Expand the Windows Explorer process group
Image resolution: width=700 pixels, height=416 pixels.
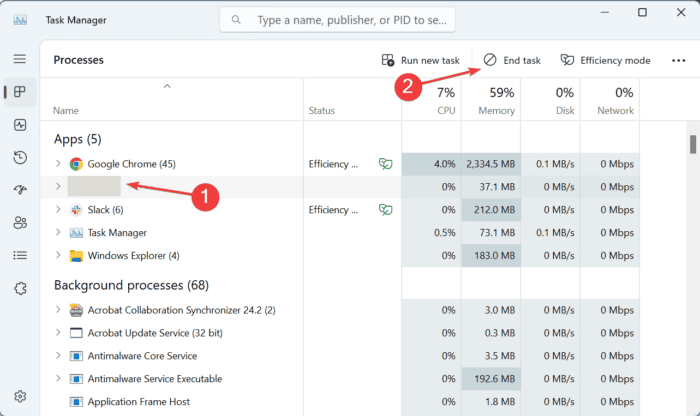tap(58, 255)
